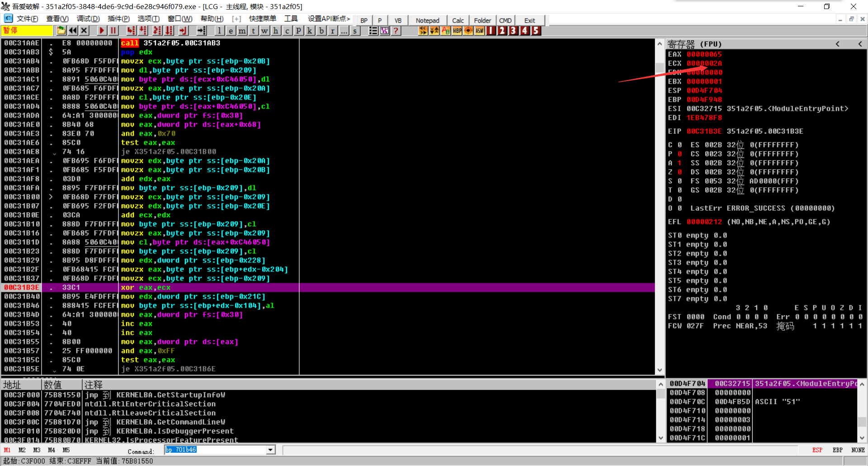Open the 插件 plugins menu
This screenshot has width=868, height=466.
118,19
